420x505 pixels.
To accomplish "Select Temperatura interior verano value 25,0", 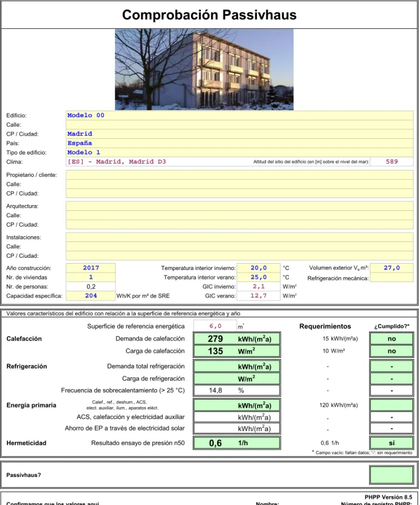I will click(x=259, y=277).
